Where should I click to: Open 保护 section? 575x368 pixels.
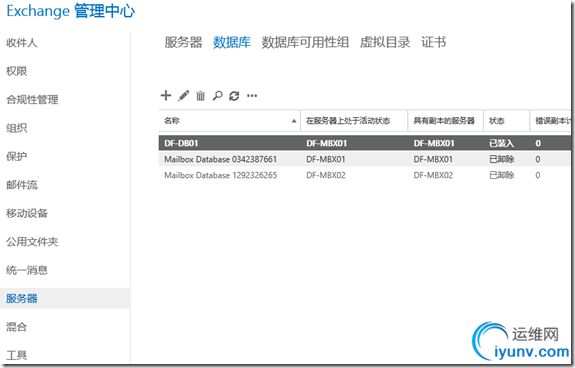(17, 157)
